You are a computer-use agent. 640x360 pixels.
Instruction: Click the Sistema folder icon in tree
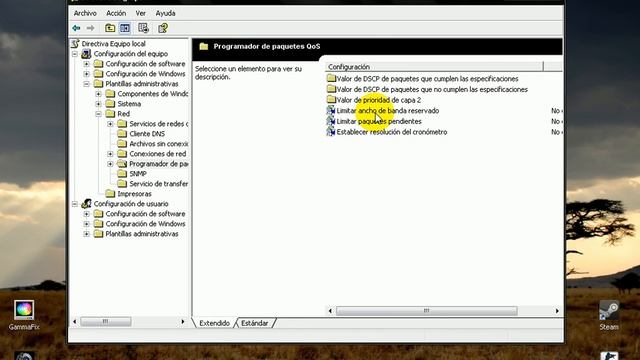tap(110, 104)
